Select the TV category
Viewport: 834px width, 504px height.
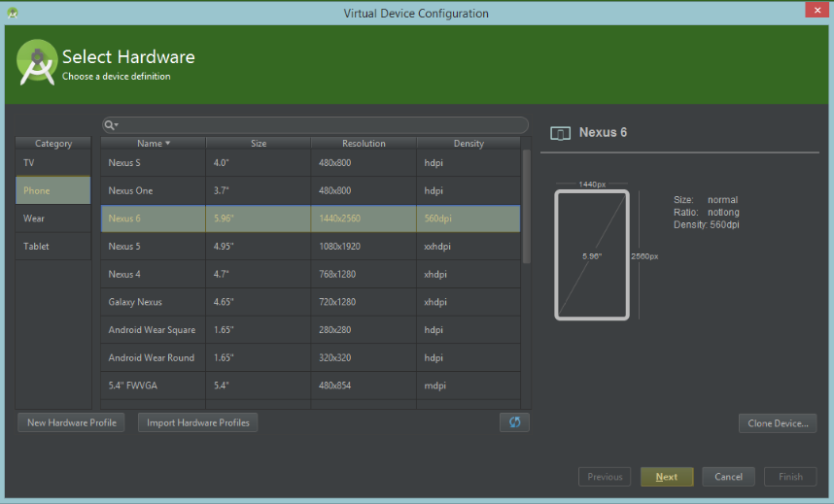(53, 163)
